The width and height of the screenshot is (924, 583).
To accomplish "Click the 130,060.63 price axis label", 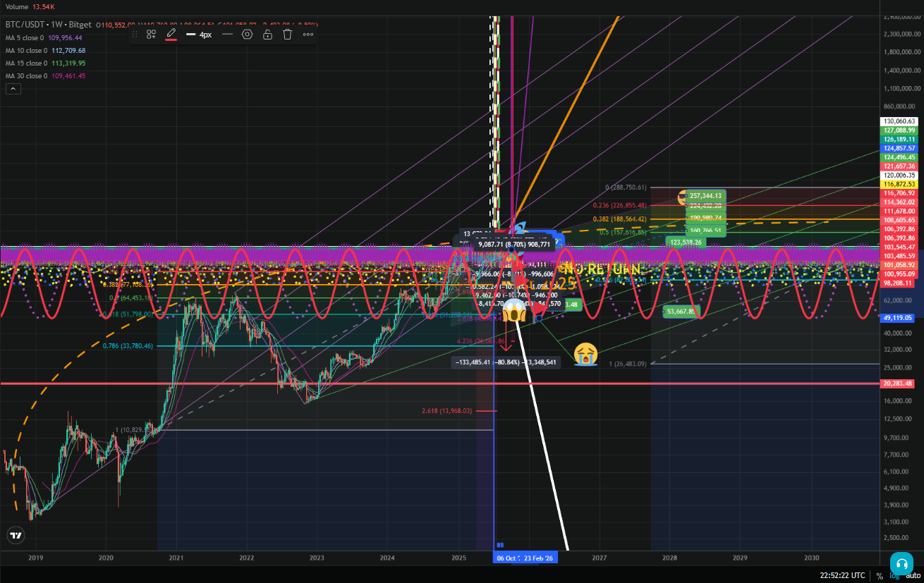I will pyautogui.click(x=899, y=121).
